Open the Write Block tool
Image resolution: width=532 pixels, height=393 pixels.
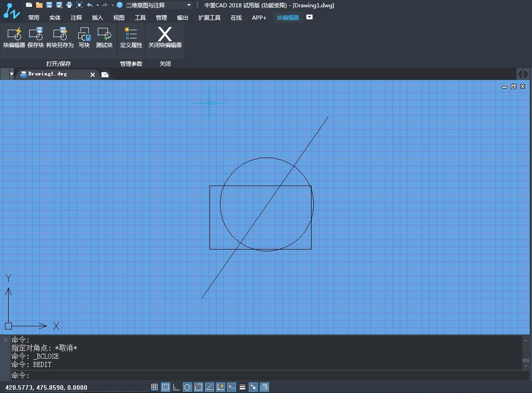tap(84, 37)
